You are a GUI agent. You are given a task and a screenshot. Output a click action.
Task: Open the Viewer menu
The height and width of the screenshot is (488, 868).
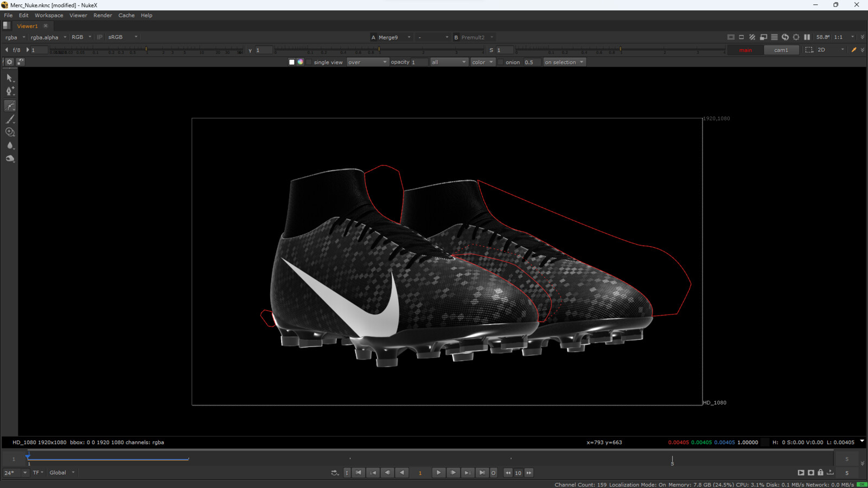pos(78,15)
